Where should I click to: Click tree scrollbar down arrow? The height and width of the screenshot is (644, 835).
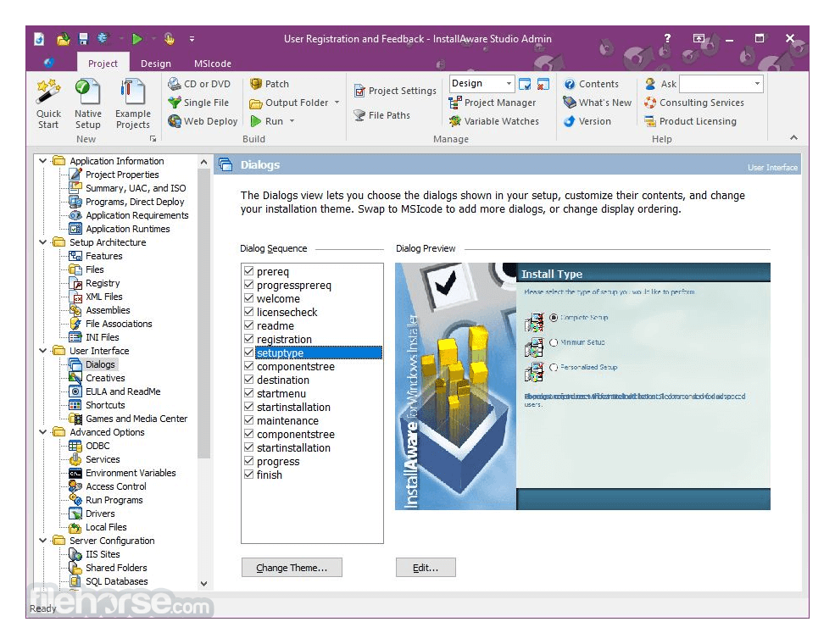click(x=203, y=583)
